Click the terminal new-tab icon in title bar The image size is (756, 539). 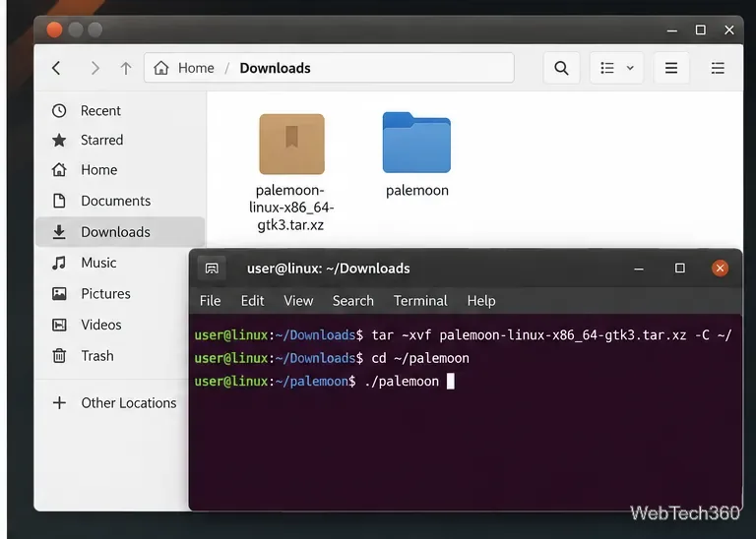click(x=212, y=269)
